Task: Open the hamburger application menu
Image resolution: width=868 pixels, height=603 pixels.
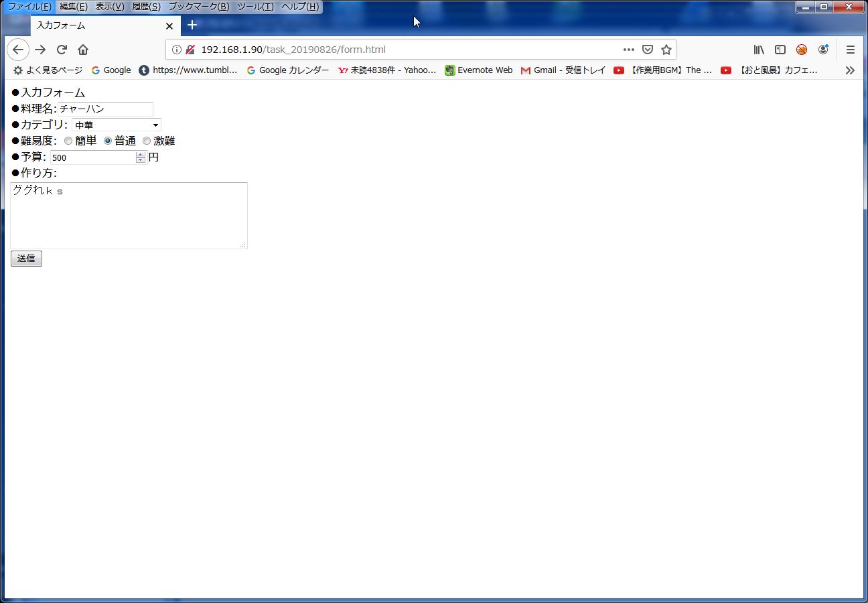Action: (851, 50)
